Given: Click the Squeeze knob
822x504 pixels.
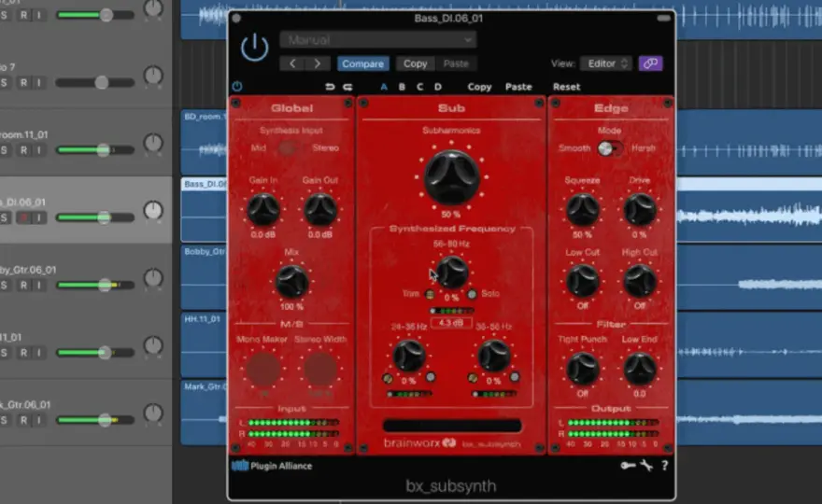Looking at the screenshot, I should click(582, 209).
